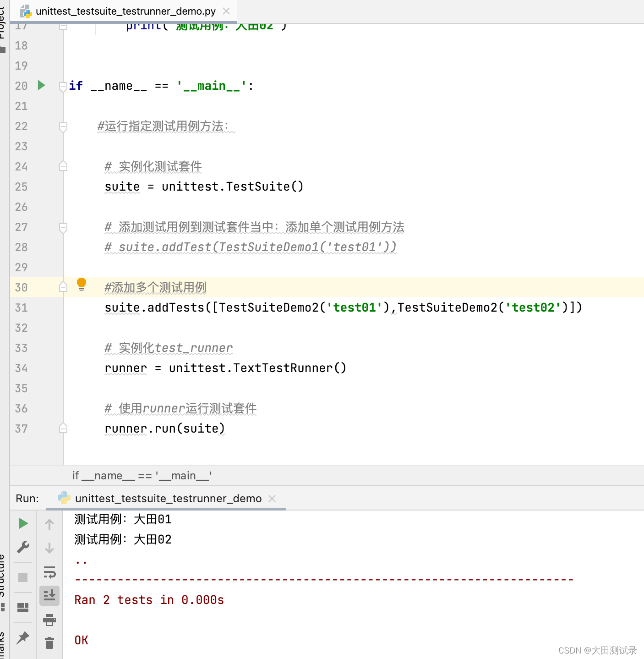Open run configuration settings via the wrench icon
The height and width of the screenshot is (659, 644).
pyautogui.click(x=23, y=547)
